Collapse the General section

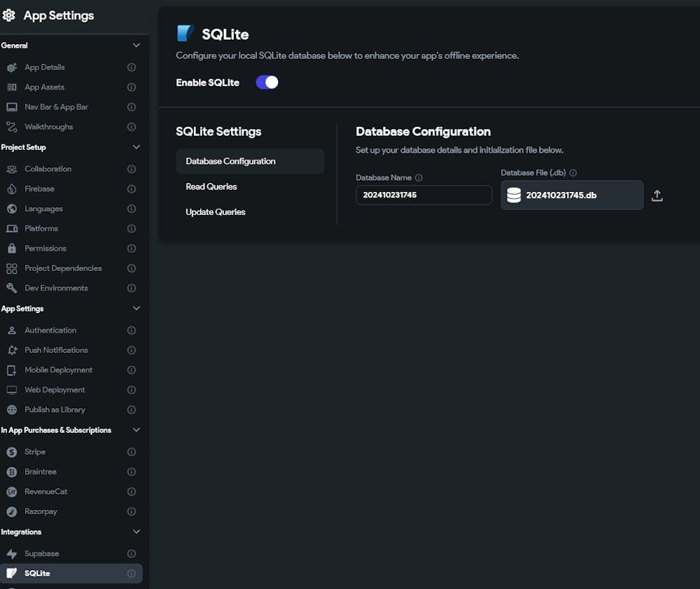tap(136, 46)
